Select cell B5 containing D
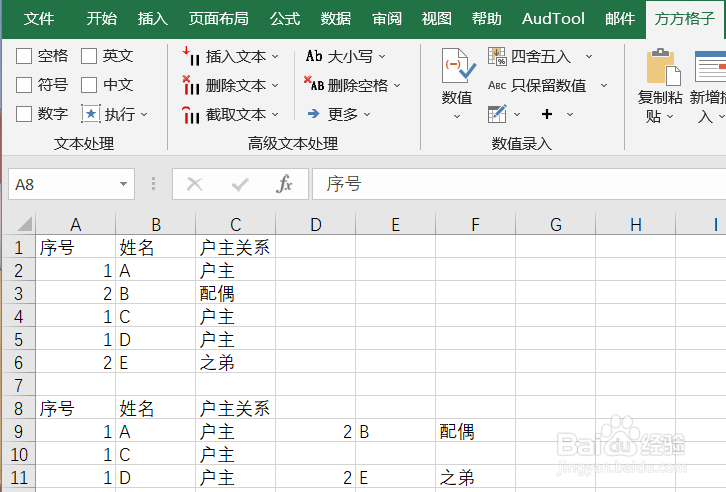 [x=156, y=339]
